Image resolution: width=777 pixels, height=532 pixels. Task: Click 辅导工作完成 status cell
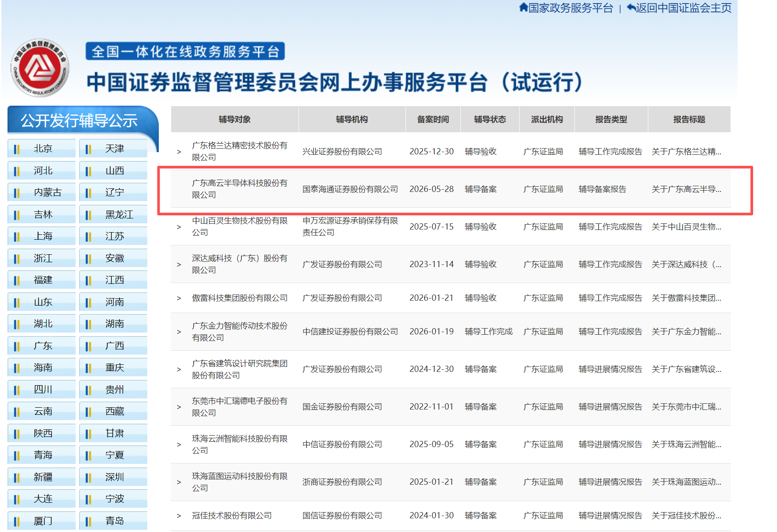tap(489, 332)
